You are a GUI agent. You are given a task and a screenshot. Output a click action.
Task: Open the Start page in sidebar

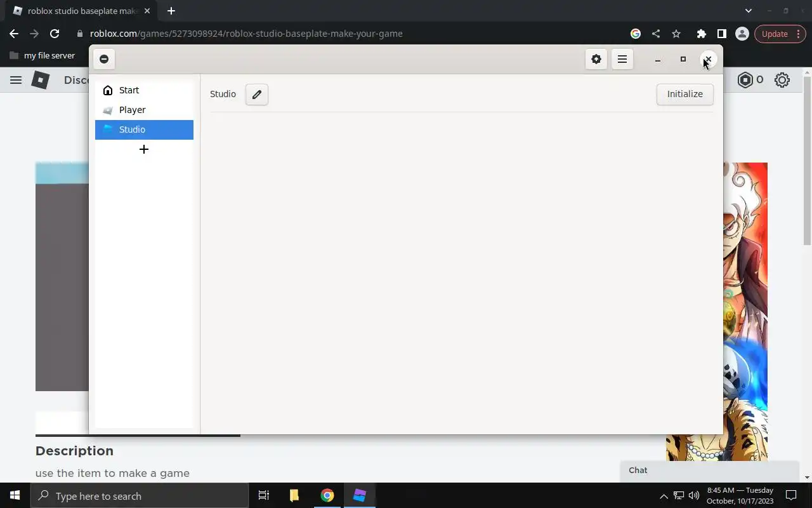click(x=144, y=90)
